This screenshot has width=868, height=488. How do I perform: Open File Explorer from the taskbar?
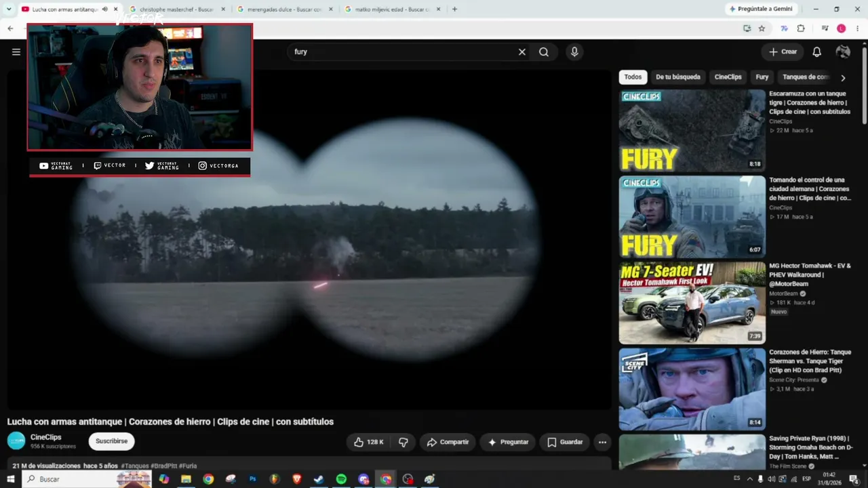(186, 479)
